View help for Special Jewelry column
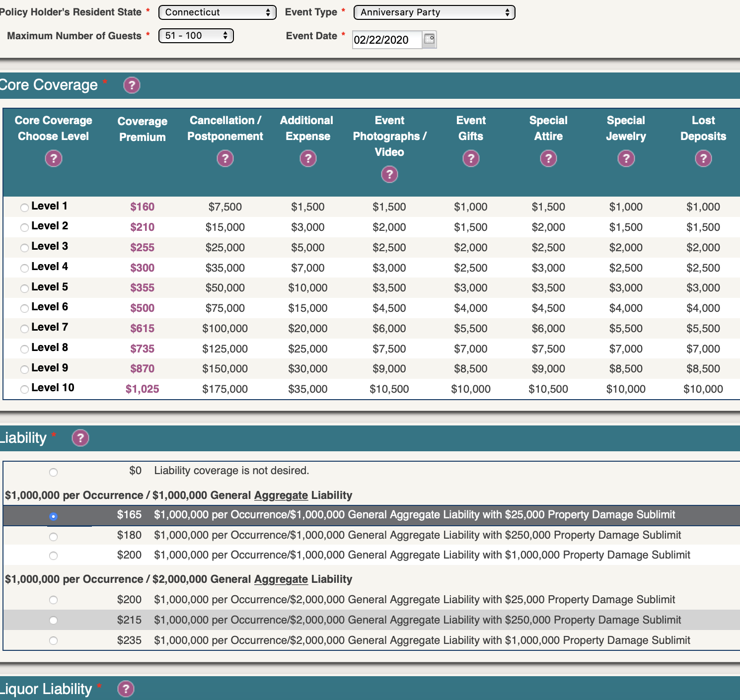Image resolution: width=740 pixels, height=700 pixels. click(x=626, y=159)
